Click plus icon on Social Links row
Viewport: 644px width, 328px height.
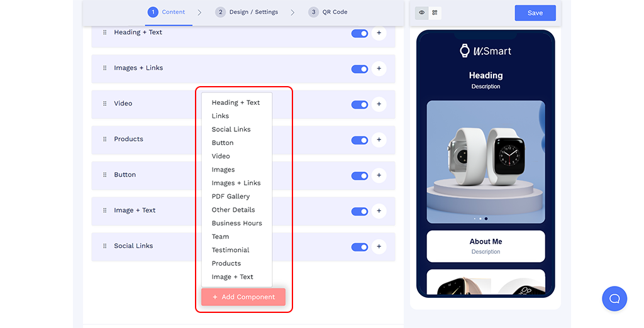[379, 247]
